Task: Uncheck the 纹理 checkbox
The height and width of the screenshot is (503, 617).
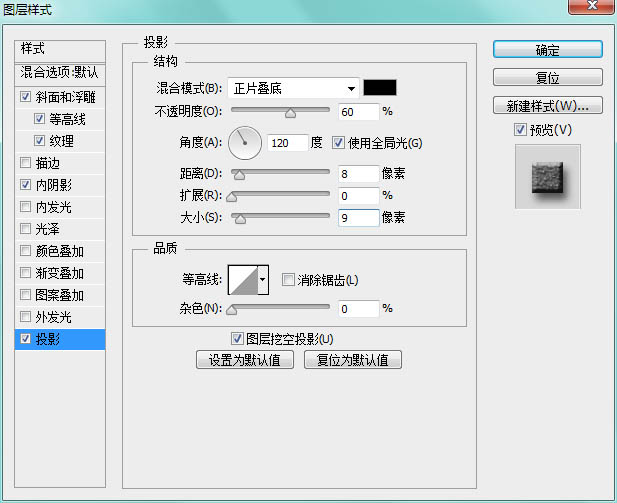Action: 39,141
